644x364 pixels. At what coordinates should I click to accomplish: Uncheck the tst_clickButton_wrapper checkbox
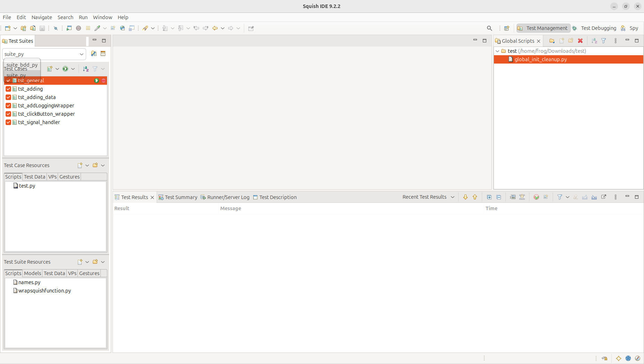pos(8,114)
